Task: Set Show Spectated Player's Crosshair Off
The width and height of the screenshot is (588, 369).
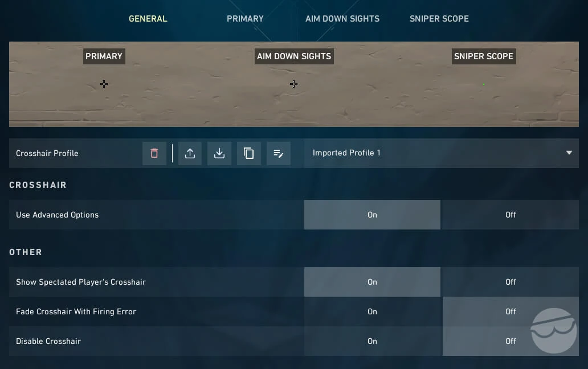Action: click(x=511, y=282)
